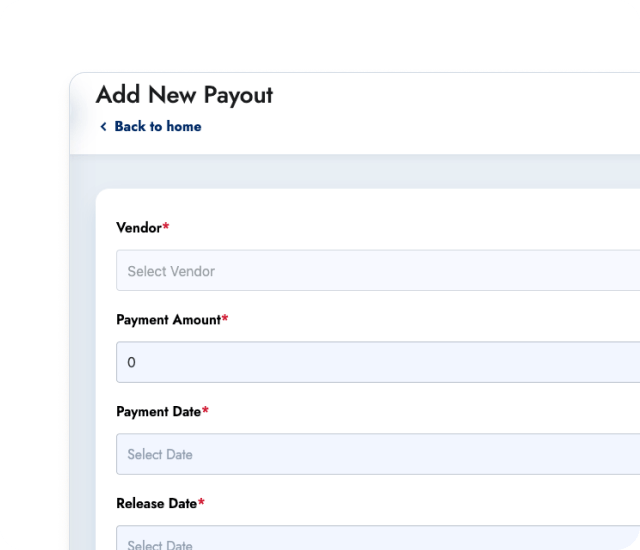The image size is (640, 550).
Task: Select the Add New Payout heading
Action: pos(184,95)
